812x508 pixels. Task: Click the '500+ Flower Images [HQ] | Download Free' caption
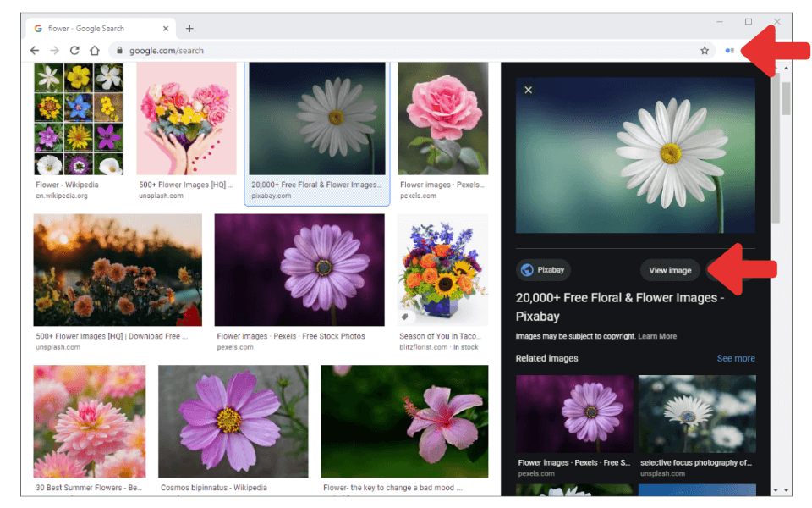click(112, 336)
